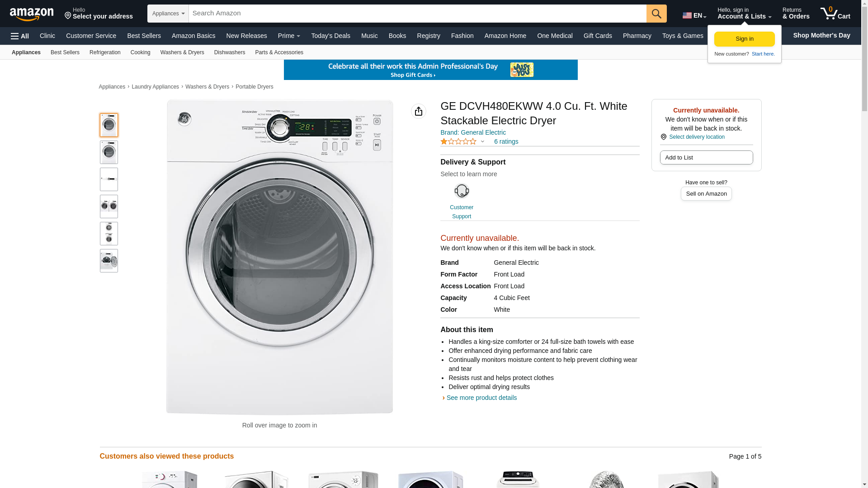Click the search magnifier button

tap(656, 14)
